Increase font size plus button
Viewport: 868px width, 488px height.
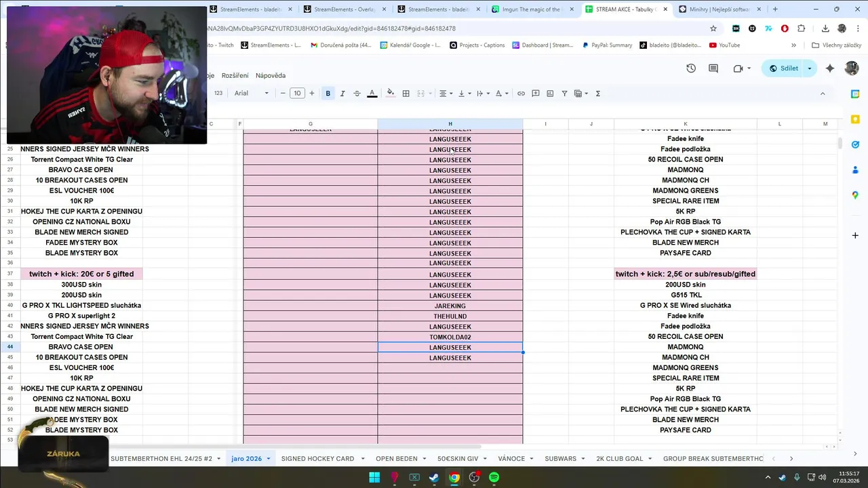(x=312, y=94)
